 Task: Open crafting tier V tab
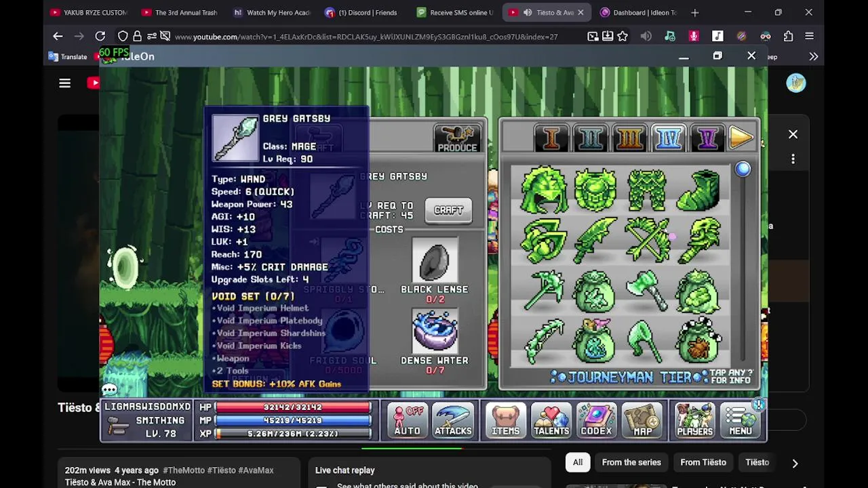707,138
